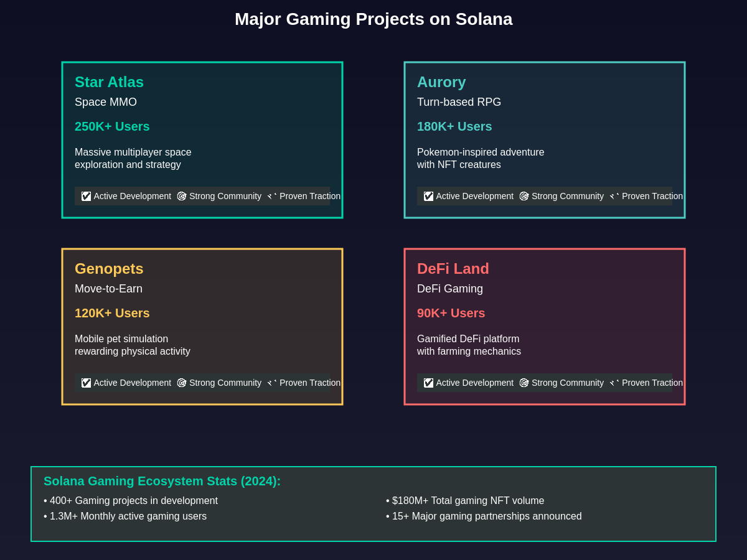Click the Proven Traction icon in Star Atlas card
The width and height of the screenshot is (747, 560).
[272, 196]
